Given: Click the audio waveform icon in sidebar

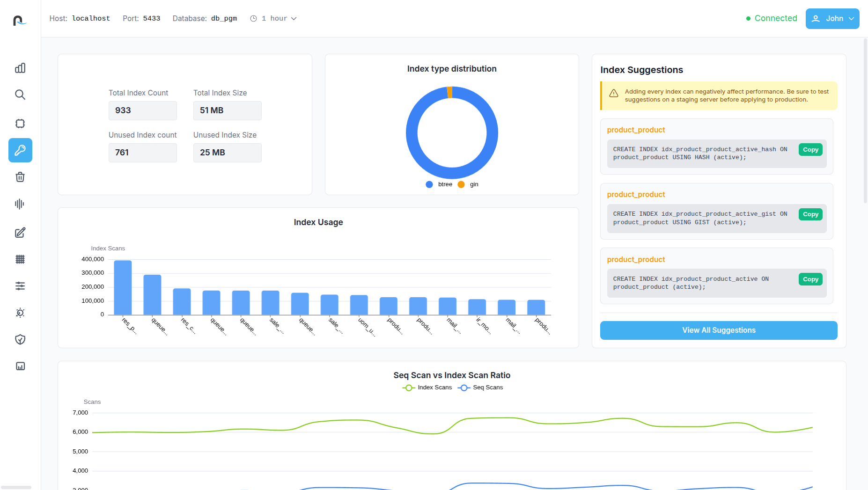Looking at the screenshot, I should click(20, 204).
